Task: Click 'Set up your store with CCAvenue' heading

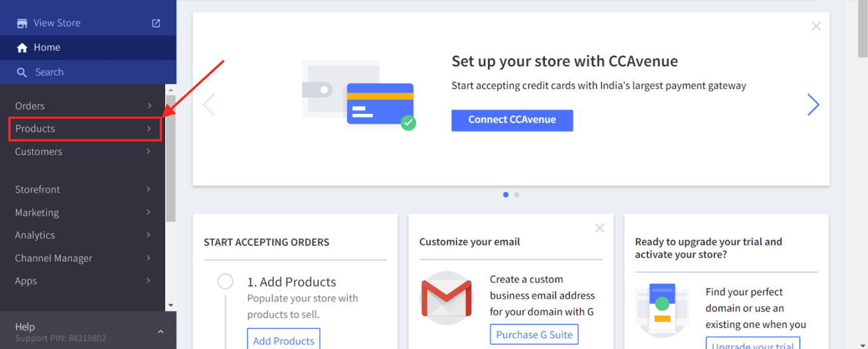Action: click(565, 61)
